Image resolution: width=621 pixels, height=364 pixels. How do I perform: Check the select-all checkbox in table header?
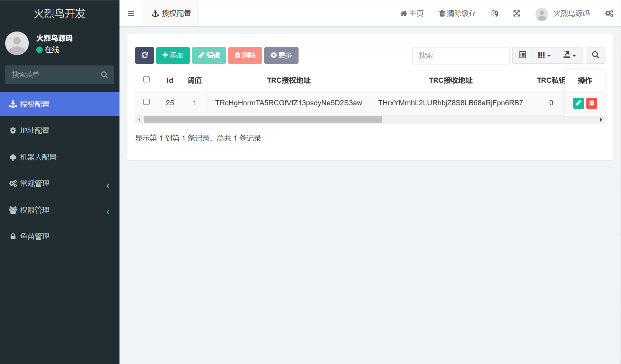147,80
